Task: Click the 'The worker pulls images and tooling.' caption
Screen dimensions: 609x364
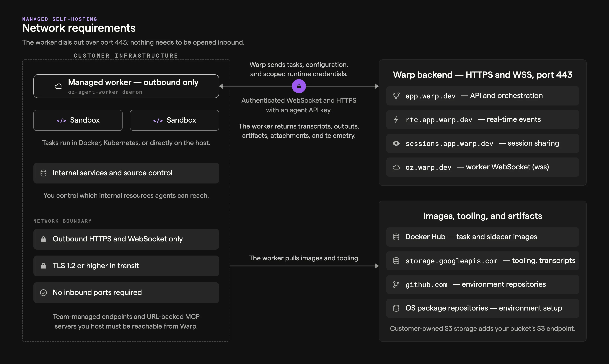Action: [x=304, y=258]
